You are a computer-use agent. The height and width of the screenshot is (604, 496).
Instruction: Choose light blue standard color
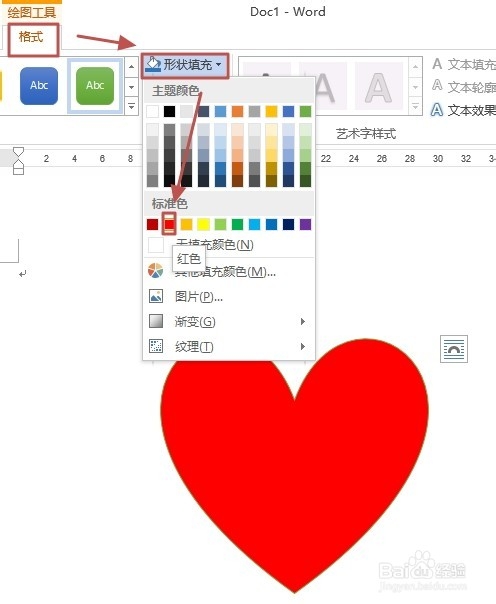click(255, 224)
